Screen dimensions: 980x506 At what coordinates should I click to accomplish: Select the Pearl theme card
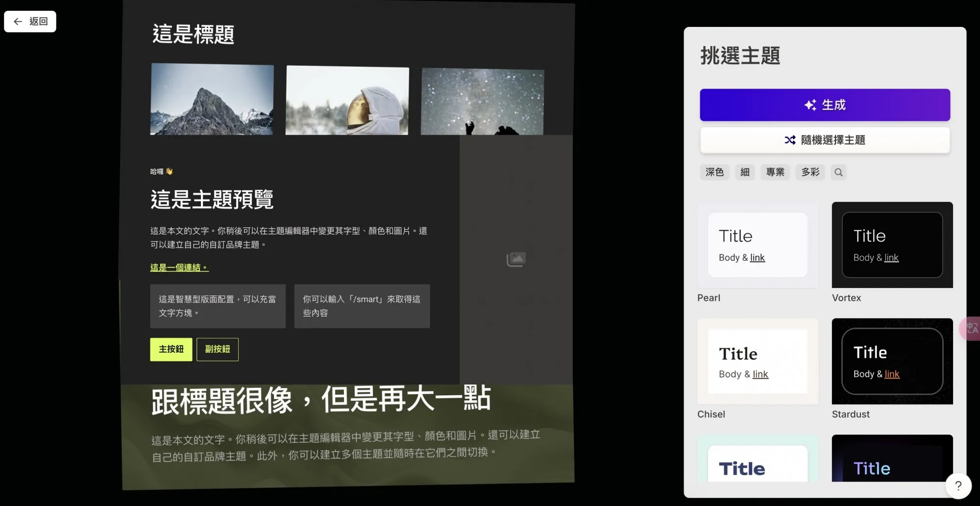[x=758, y=245]
